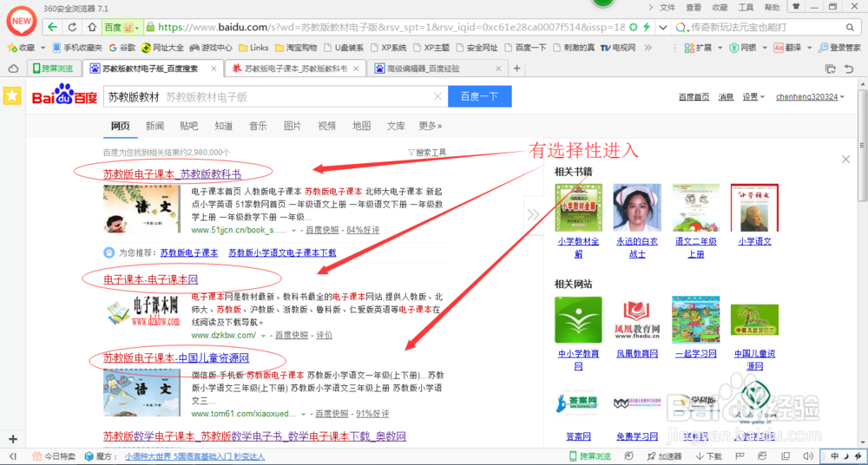The width and height of the screenshot is (868, 465).
Task: Switch to 高级编辑器_百度经验 browser tab
Action: [x=437, y=69]
